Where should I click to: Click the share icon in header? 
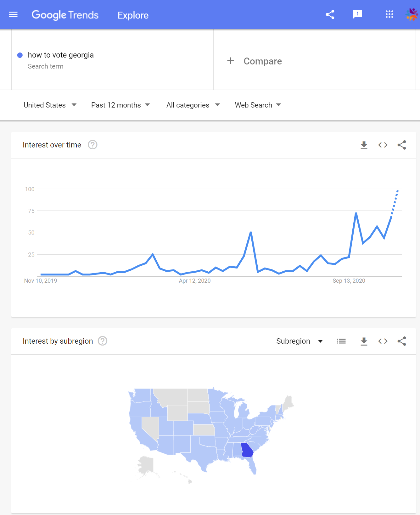point(330,14)
